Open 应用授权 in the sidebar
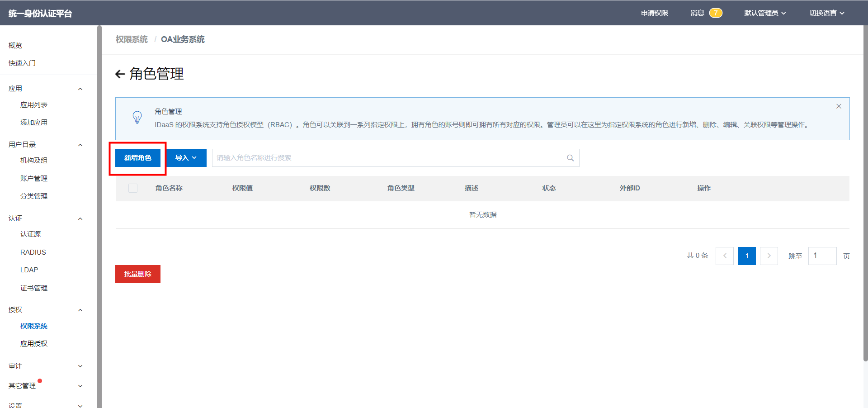Screen dimensions: 868x408 click(x=34, y=344)
